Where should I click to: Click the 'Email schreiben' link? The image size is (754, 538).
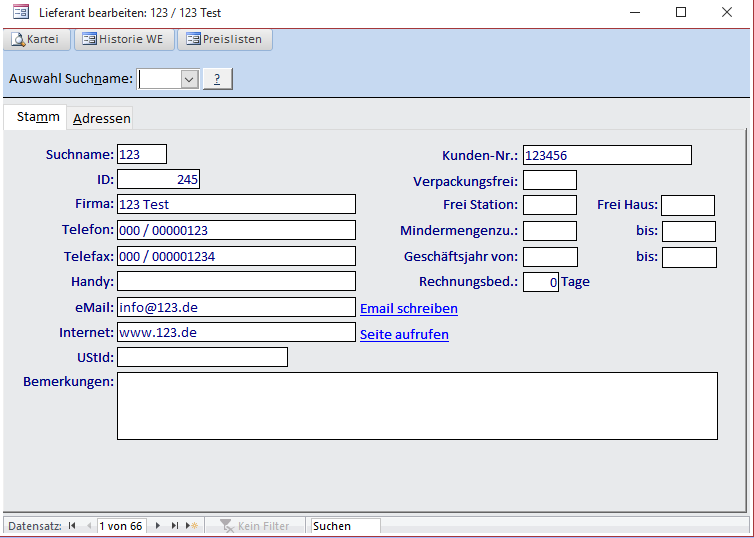[x=409, y=308]
